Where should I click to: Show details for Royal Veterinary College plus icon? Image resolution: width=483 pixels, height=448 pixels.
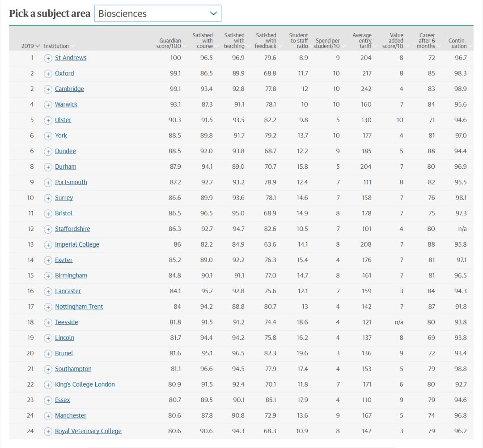point(48,431)
